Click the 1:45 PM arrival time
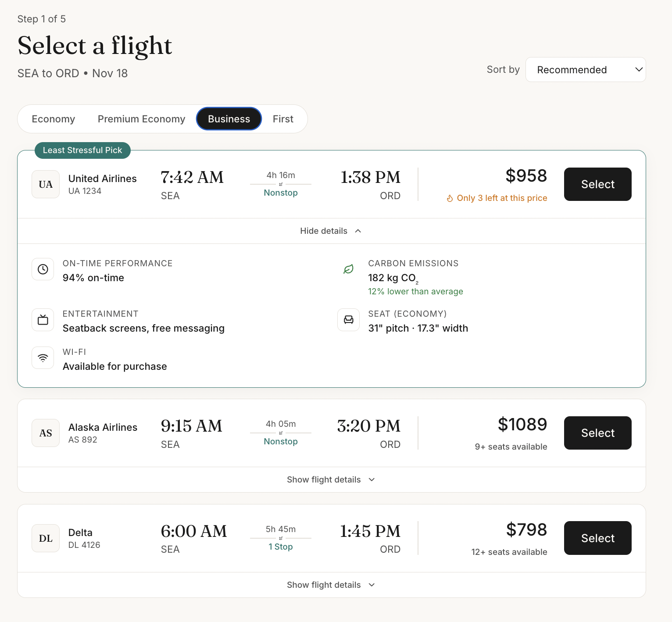 [x=370, y=532]
